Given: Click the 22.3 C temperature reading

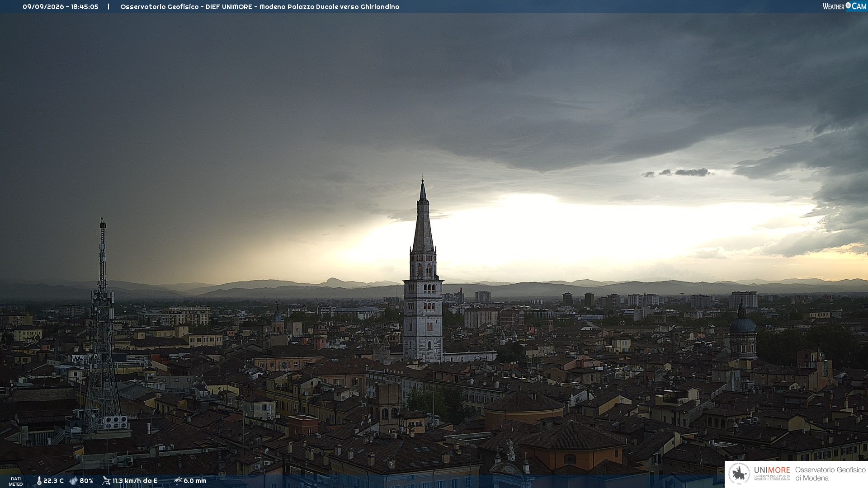Looking at the screenshot, I should click(53, 481).
